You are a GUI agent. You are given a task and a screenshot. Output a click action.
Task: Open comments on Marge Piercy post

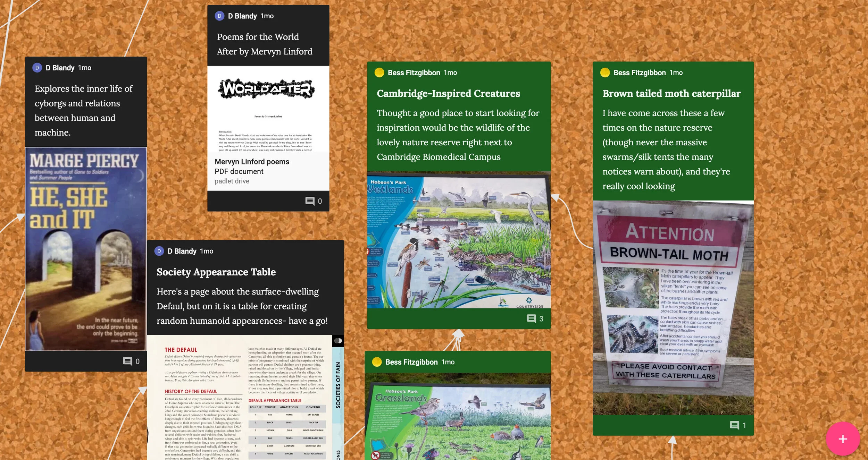[x=131, y=361]
